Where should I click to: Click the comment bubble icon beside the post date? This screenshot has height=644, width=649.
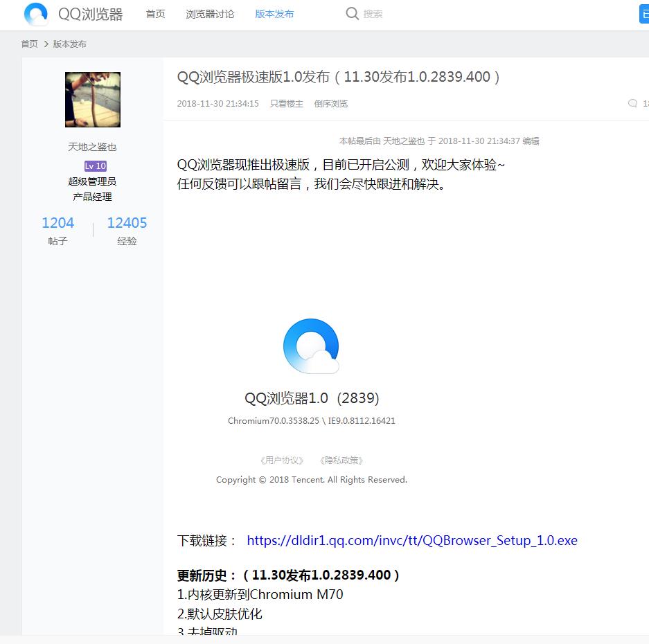632,103
